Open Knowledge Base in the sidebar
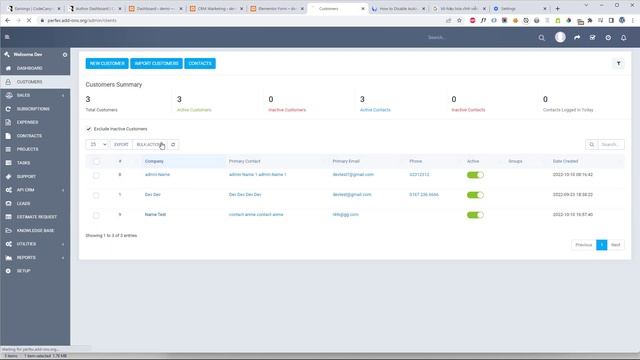Image resolution: width=640 pixels, height=360 pixels. tap(35, 231)
